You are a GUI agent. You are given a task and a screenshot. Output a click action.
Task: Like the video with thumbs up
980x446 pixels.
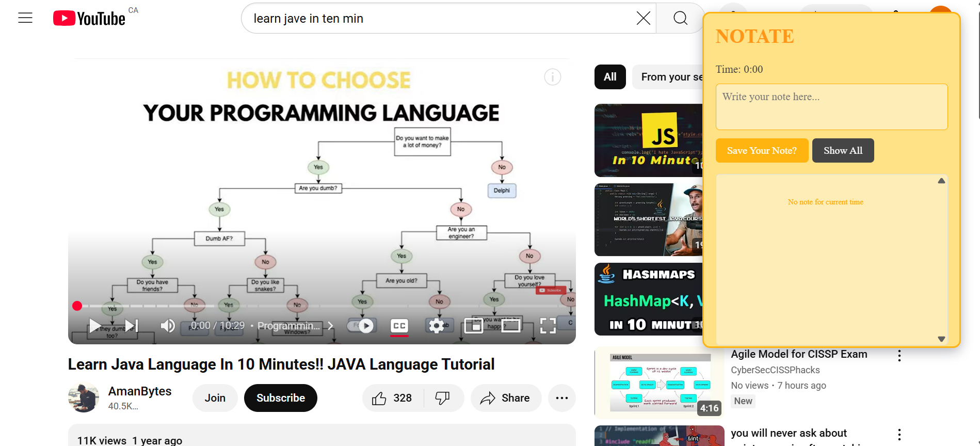click(393, 398)
